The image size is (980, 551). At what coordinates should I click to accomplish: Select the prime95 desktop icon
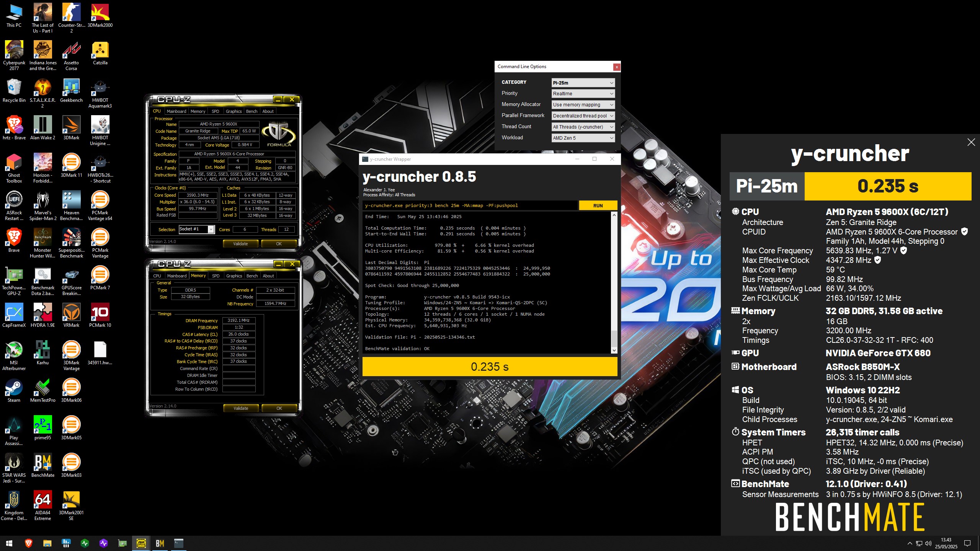(x=42, y=429)
